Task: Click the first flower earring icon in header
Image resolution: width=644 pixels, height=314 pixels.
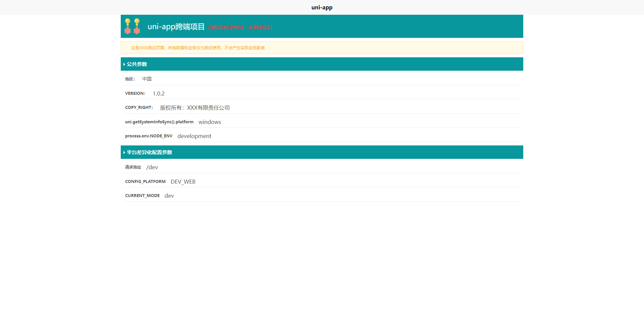Action: tap(128, 26)
